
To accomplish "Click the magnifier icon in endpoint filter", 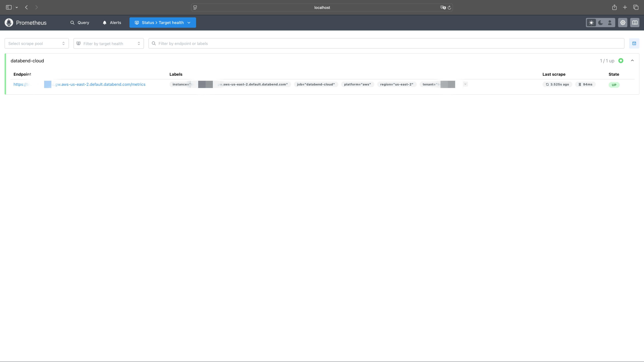I will [154, 43].
